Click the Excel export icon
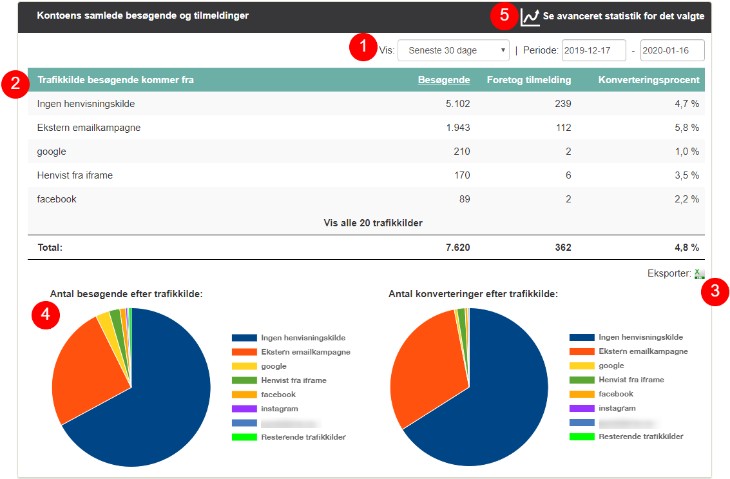This screenshot has width=730, height=479. pos(700,274)
